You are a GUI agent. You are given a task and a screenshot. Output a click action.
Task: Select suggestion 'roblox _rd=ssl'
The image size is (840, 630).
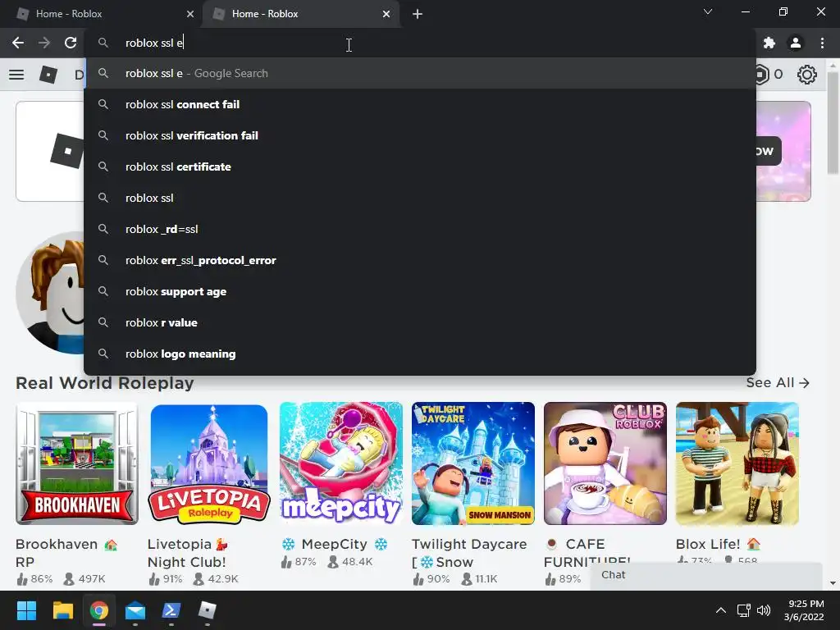(x=420, y=230)
